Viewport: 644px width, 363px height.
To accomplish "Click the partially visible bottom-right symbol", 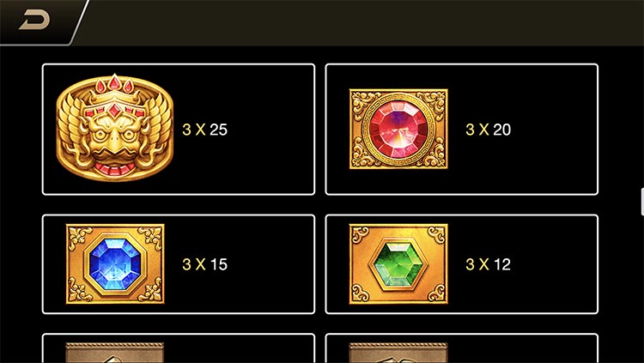I will pos(398,353).
